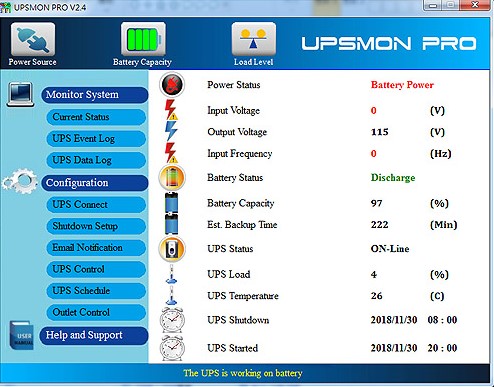Click the Est. Backup Time value 222
The image size is (494, 387).
tap(380, 224)
